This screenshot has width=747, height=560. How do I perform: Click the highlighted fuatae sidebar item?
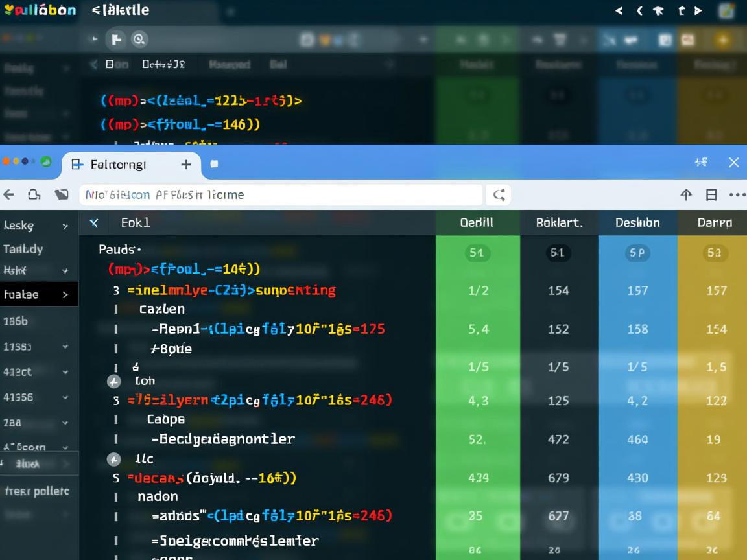tap(22, 294)
